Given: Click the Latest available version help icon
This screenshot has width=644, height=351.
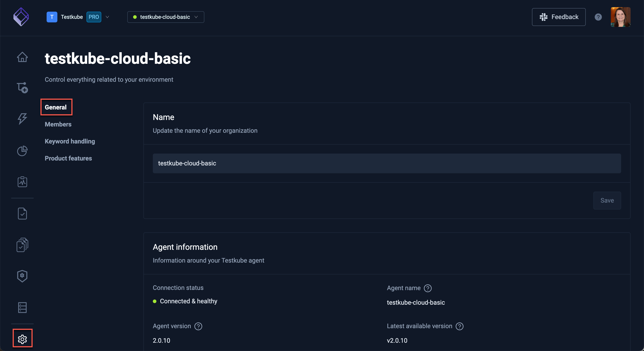Looking at the screenshot, I should 460,326.
